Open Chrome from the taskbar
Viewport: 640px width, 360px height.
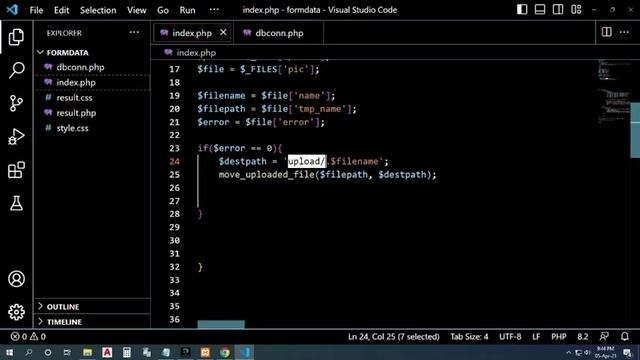coord(225,352)
